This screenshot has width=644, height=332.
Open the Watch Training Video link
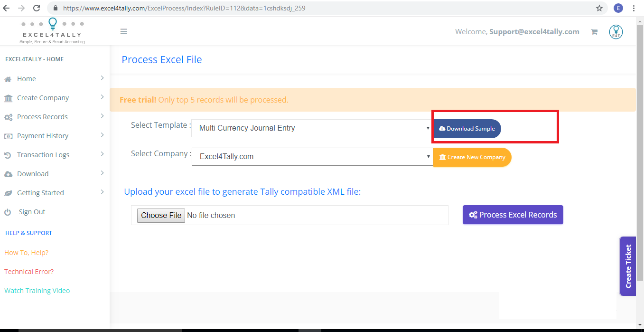[x=37, y=291]
